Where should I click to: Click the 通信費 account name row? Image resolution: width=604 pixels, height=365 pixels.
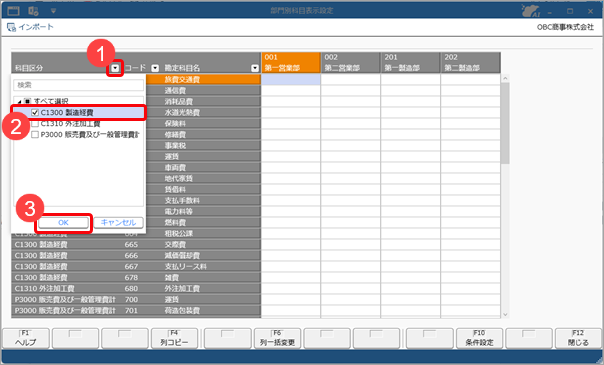click(203, 90)
